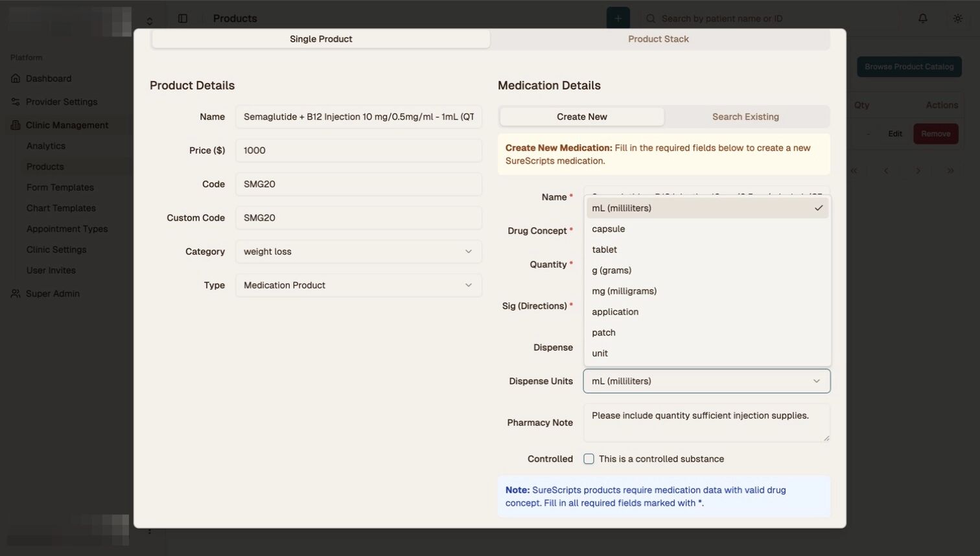Click the Clinic Management building icon

(x=16, y=125)
